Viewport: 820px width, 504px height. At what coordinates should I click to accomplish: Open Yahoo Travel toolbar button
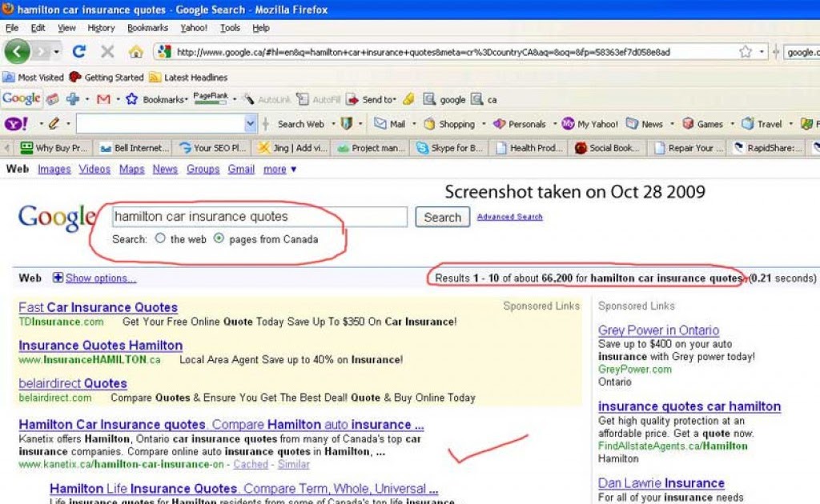tap(762, 124)
